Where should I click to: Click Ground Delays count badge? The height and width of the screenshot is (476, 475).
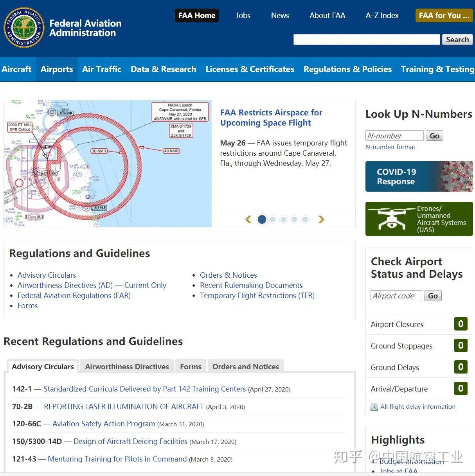(461, 367)
